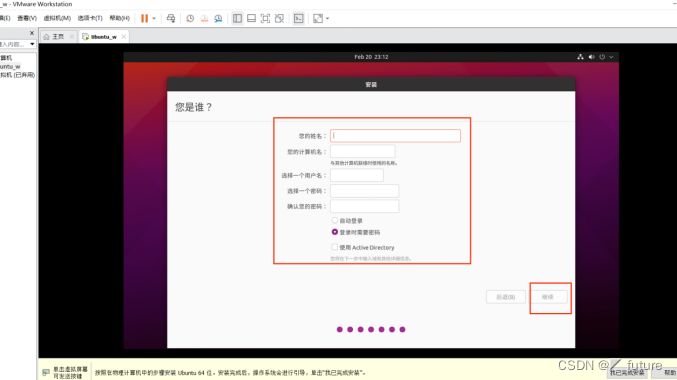Click the 继续 continue button

[548, 297]
